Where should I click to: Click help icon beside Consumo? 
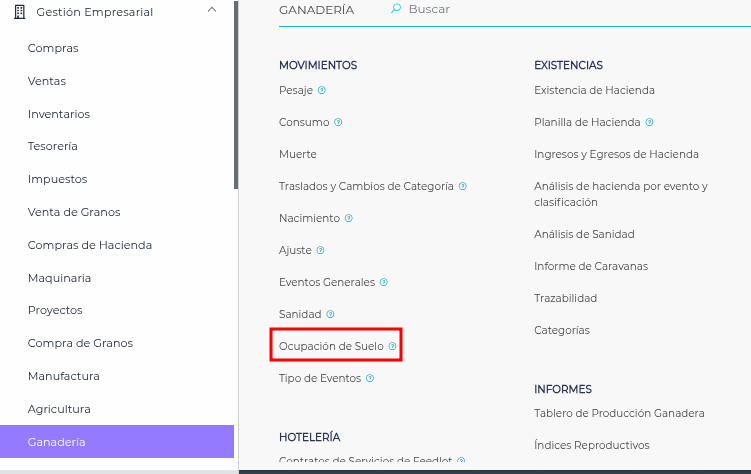coord(338,122)
